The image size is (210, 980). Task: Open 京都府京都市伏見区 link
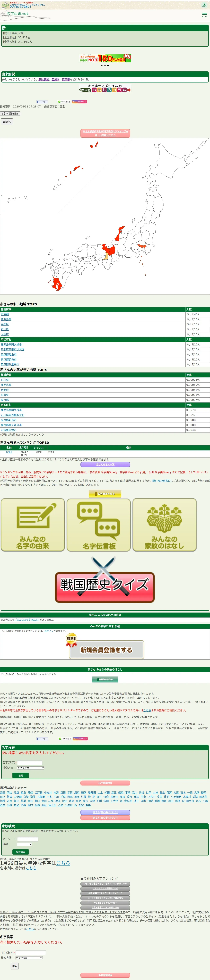(x=13, y=349)
